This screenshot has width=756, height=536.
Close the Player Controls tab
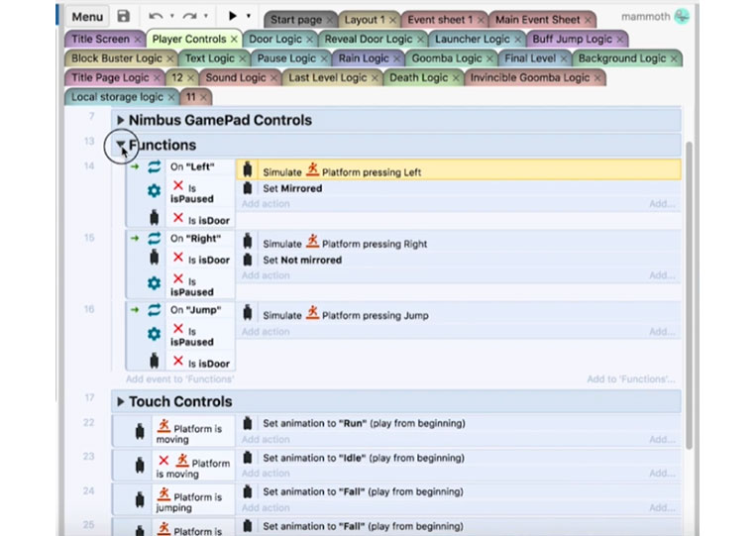click(x=234, y=40)
